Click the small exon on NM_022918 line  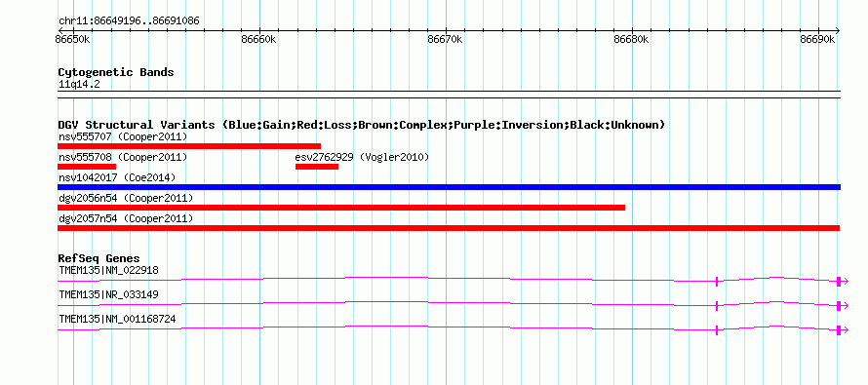[x=717, y=281]
